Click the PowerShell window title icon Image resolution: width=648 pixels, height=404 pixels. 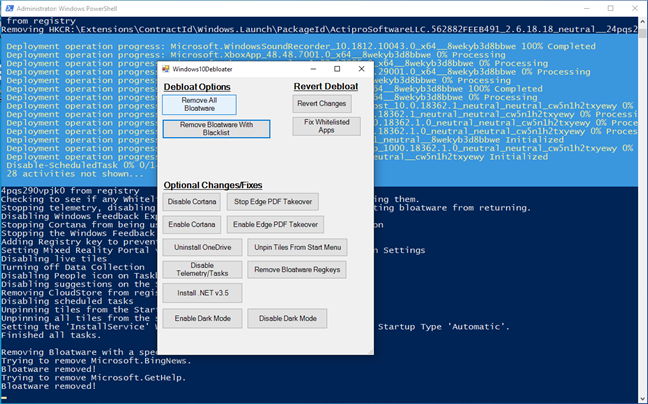pos(9,8)
